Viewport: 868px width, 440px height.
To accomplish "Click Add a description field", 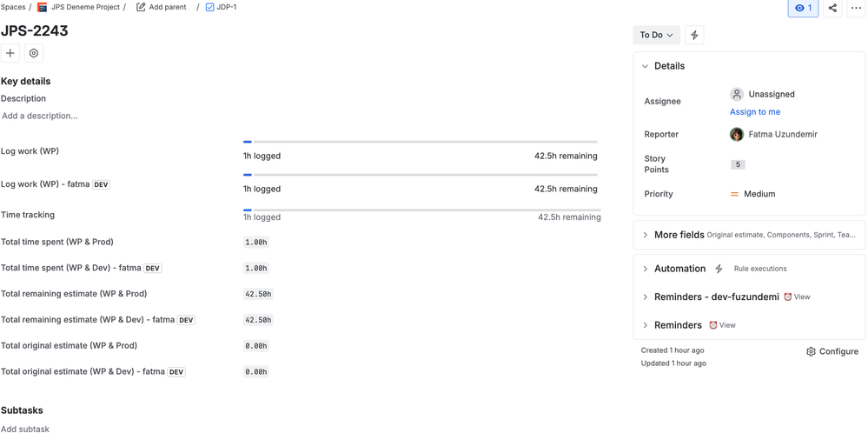I will click(40, 116).
